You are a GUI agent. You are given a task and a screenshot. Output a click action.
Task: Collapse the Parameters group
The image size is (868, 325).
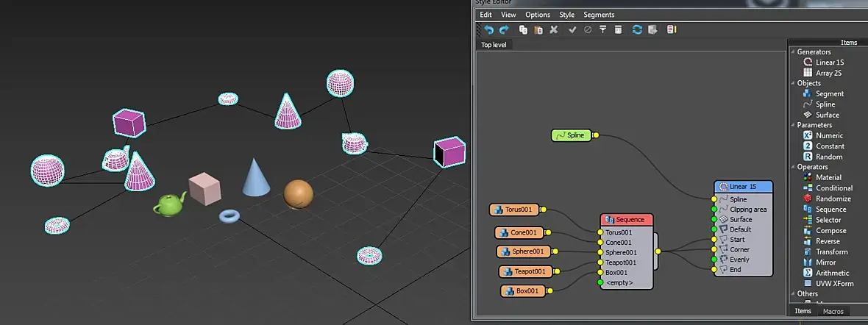(793, 125)
